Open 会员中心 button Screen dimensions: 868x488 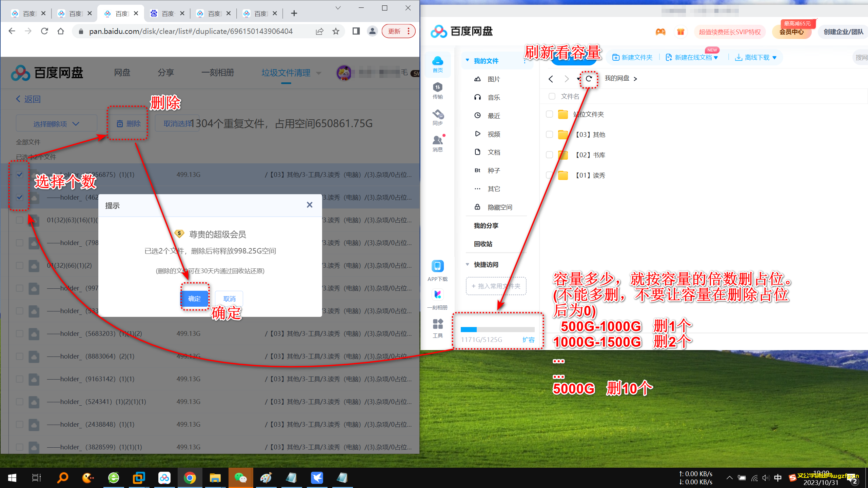(x=791, y=32)
